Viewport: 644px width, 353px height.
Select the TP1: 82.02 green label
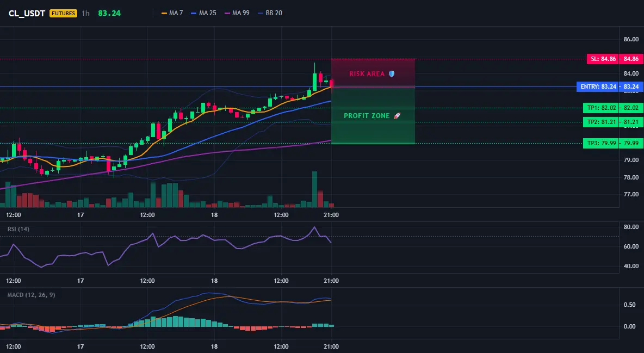click(x=601, y=108)
